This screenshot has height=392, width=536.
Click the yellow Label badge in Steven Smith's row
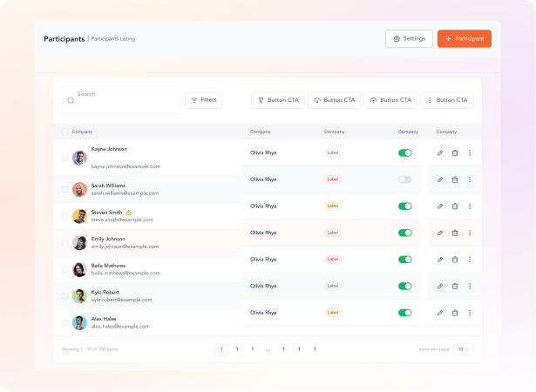(x=333, y=206)
